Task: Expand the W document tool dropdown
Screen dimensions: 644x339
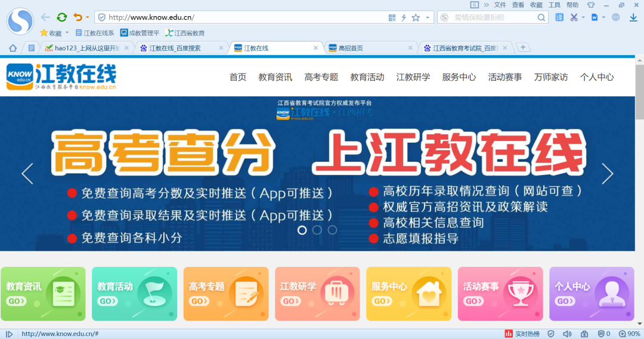Action: [x=603, y=17]
